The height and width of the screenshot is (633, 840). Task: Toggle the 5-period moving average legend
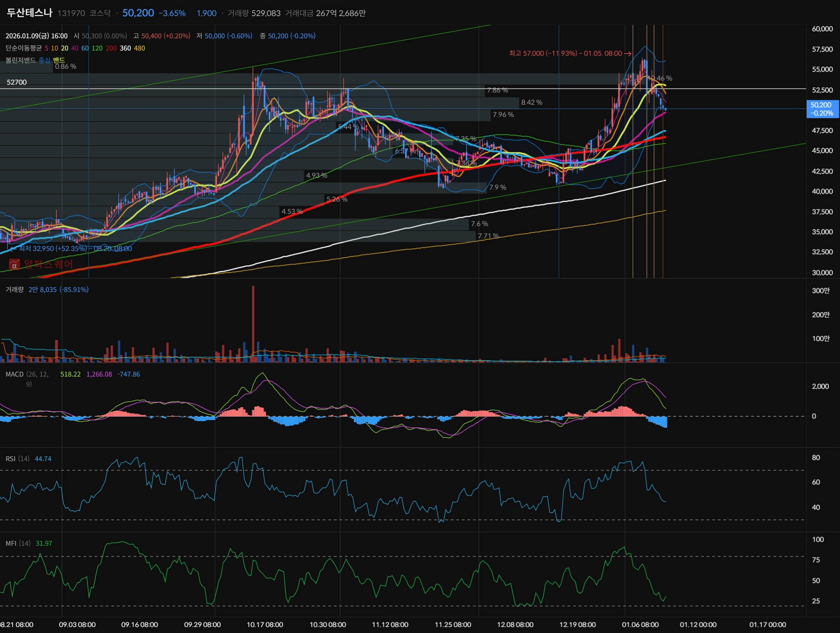click(x=46, y=48)
